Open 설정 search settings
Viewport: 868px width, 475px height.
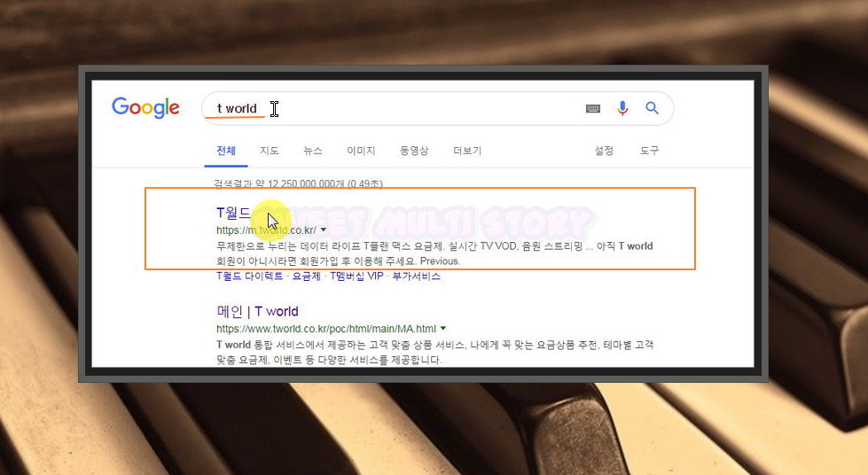pos(604,151)
